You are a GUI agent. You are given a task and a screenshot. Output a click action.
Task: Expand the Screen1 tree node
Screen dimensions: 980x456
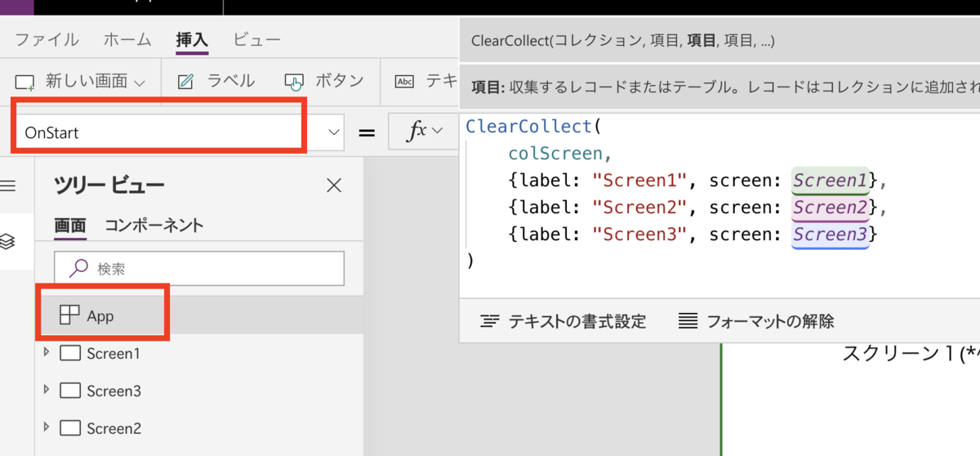(47, 352)
